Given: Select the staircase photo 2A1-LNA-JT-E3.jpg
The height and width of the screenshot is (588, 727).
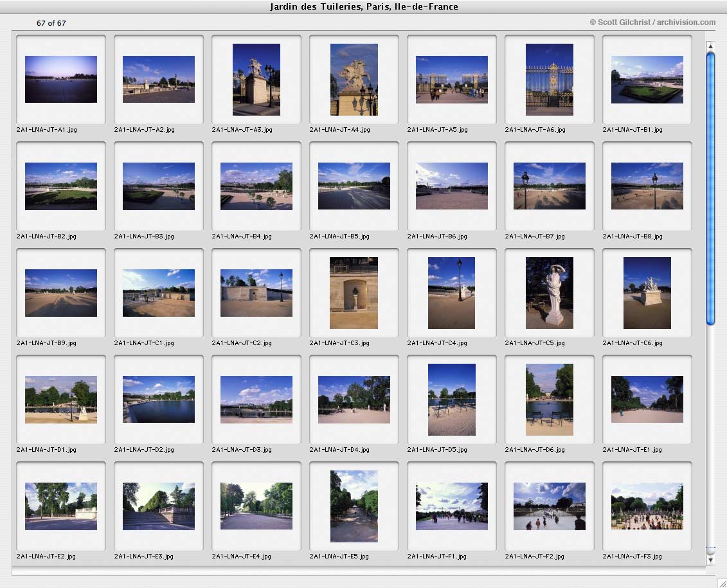Looking at the screenshot, I should (x=159, y=506).
